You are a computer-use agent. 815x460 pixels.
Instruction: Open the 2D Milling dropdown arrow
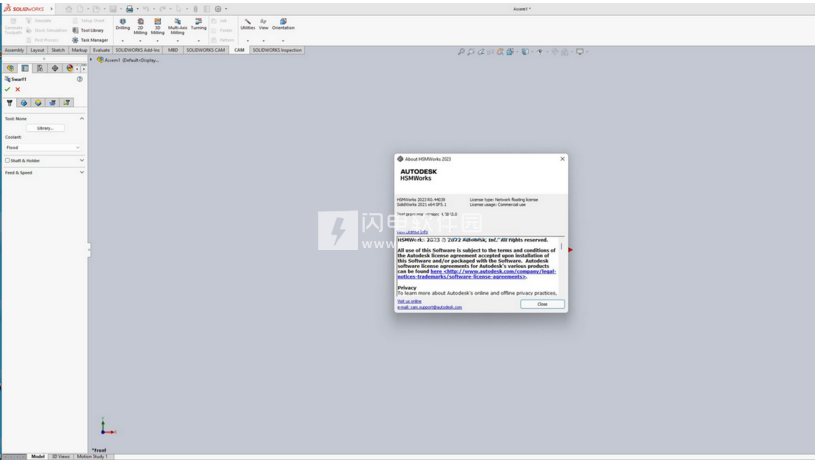(140, 41)
